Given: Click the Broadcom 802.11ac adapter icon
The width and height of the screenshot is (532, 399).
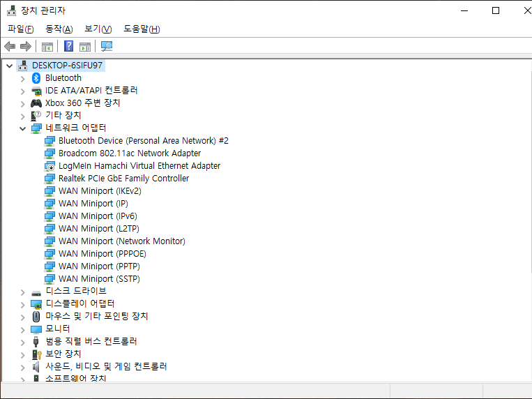Looking at the screenshot, I should click(x=50, y=153).
